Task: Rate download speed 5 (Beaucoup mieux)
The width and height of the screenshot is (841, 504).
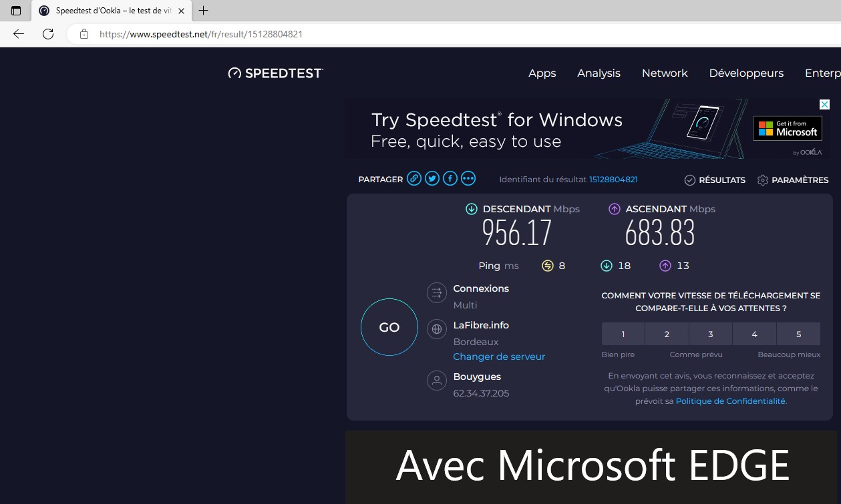Action: [798, 334]
